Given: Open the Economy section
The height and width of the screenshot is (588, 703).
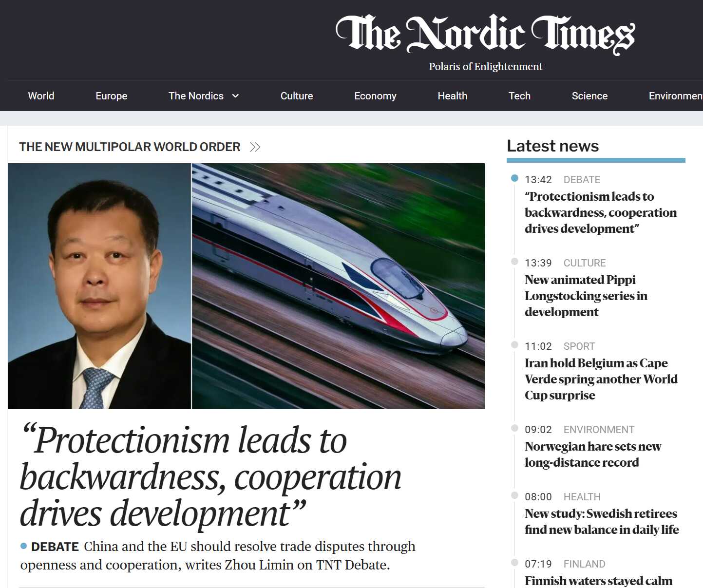Looking at the screenshot, I should pos(375,96).
